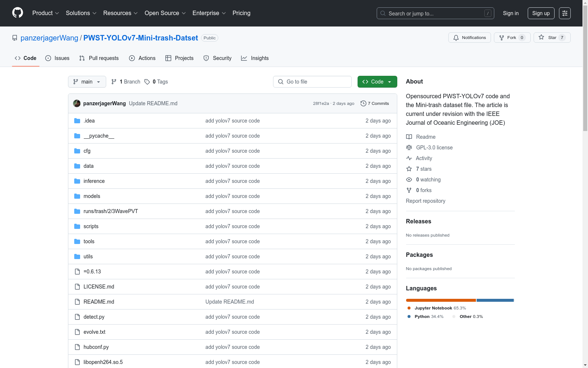
Task: Click the Search or jump to field
Action: (435, 13)
